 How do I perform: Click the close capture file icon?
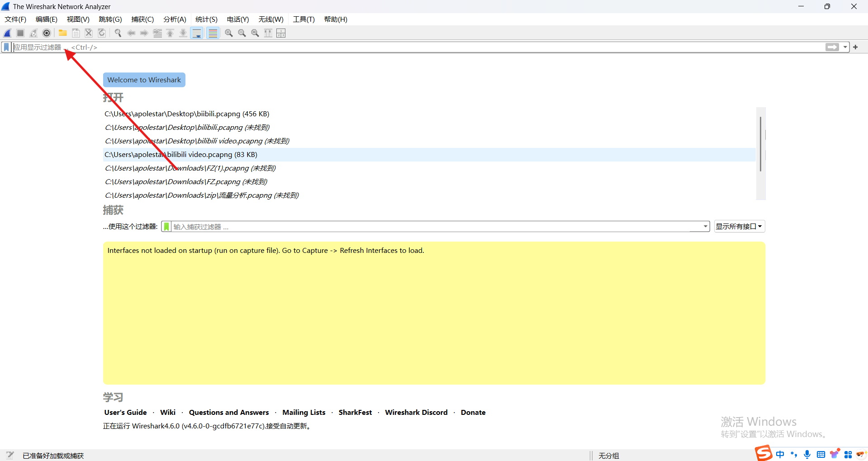coord(89,33)
